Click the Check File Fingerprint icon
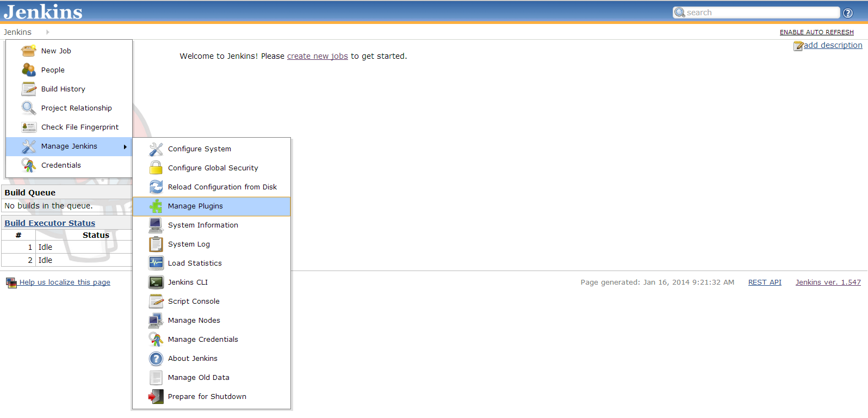Screen dimensions: 868x418 29,127
